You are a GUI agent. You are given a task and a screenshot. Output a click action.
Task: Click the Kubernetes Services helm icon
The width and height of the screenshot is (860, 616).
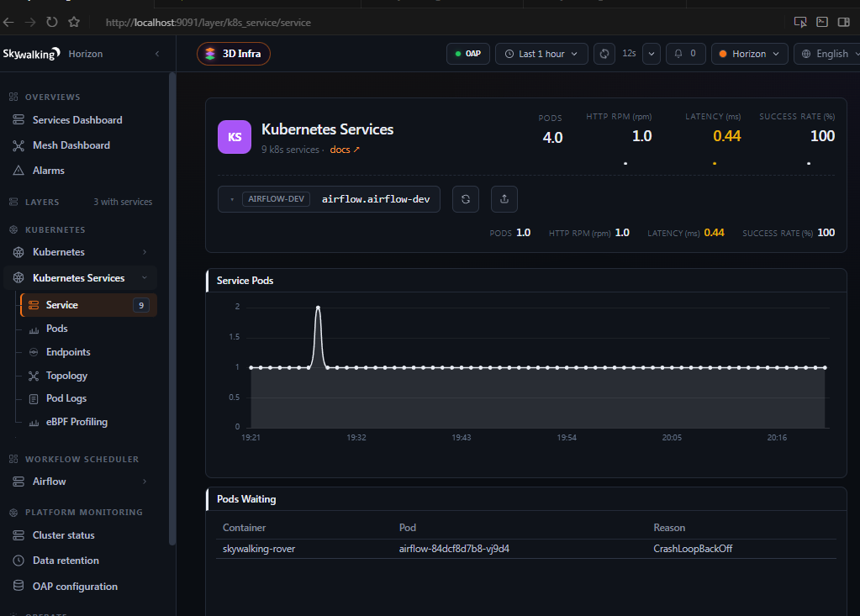point(18,278)
